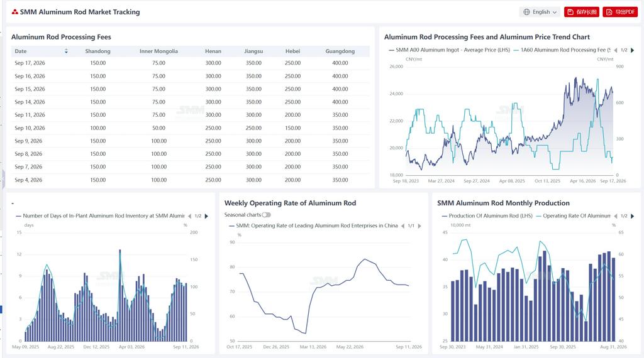This screenshot has width=644, height=358.
Task: Toggle Production Of Aluminum Rod (LHS) legend
Action: [x=487, y=215]
